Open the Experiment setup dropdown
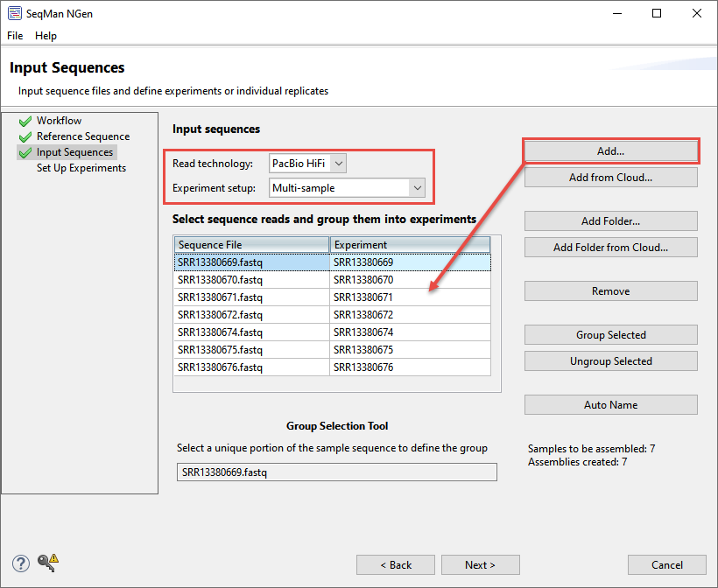Screen dimensions: 718x588 pyautogui.click(x=417, y=187)
